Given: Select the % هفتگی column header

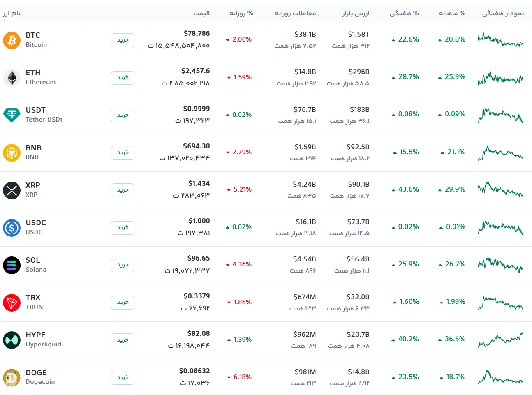Looking at the screenshot, I should pos(405,13).
